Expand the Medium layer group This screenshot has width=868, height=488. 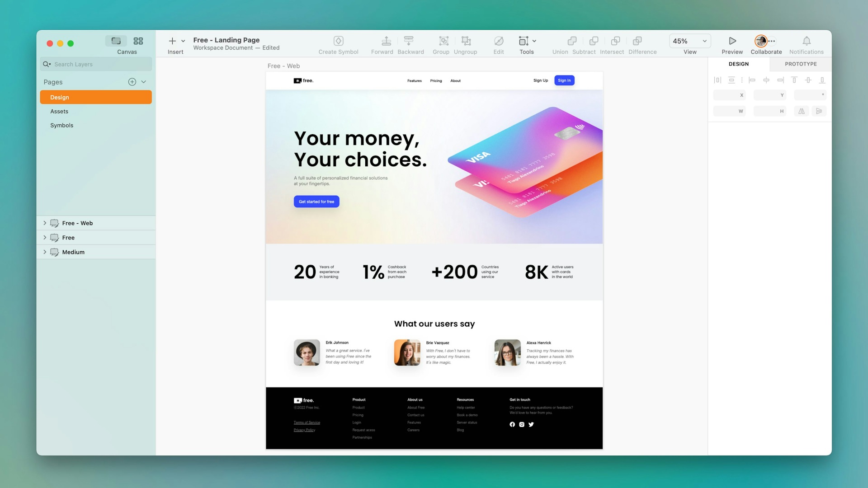point(44,251)
